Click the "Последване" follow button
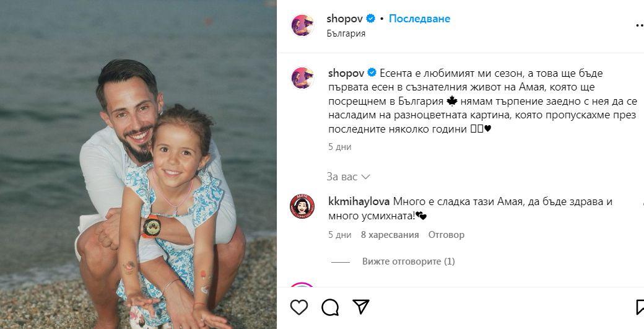 (419, 19)
